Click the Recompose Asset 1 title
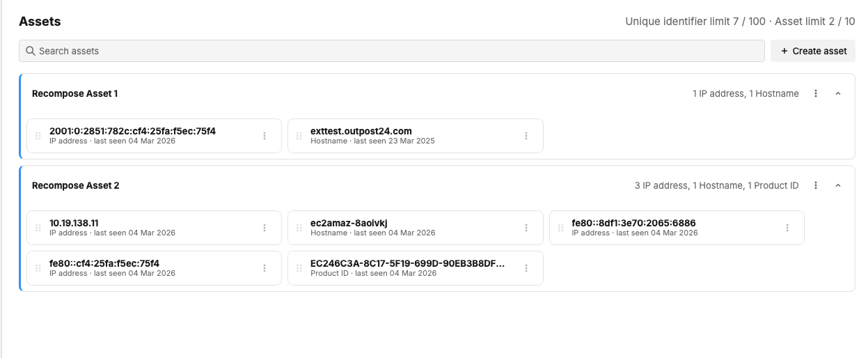The height and width of the screenshot is (358, 868). point(75,93)
